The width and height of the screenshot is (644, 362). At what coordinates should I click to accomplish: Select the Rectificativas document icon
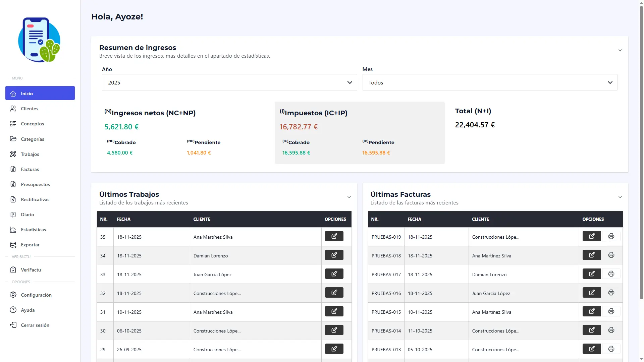pyautogui.click(x=13, y=199)
